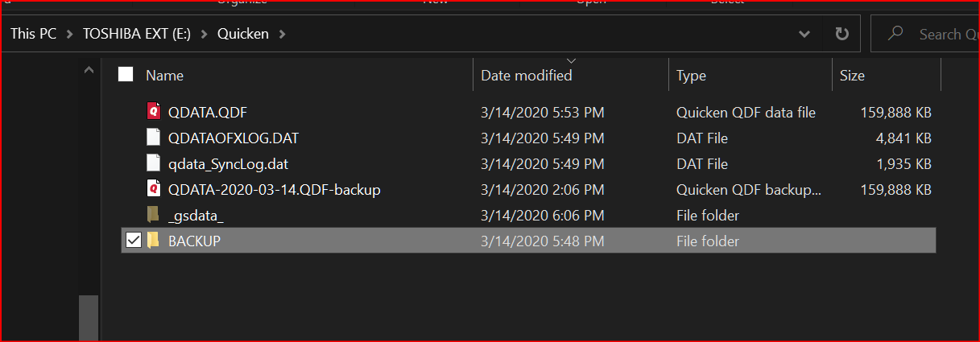Click the qdata_SyncLog.dat file icon
This screenshot has height=342, width=980.
pos(154,163)
